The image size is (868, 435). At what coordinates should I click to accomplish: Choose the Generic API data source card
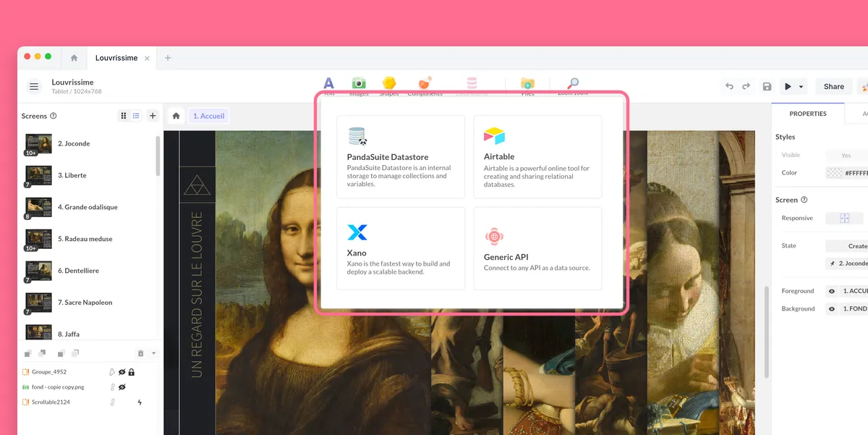tap(537, 248)
